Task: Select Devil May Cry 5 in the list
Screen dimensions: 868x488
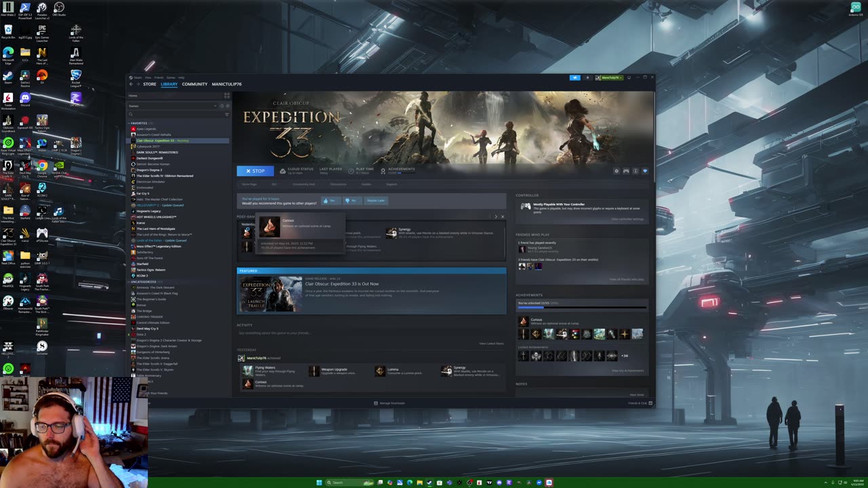Action: click(x=146, y=329)
